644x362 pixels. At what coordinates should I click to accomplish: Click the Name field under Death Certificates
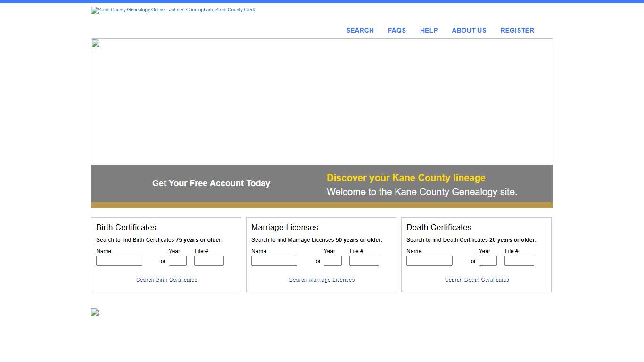tap(429, 261)
